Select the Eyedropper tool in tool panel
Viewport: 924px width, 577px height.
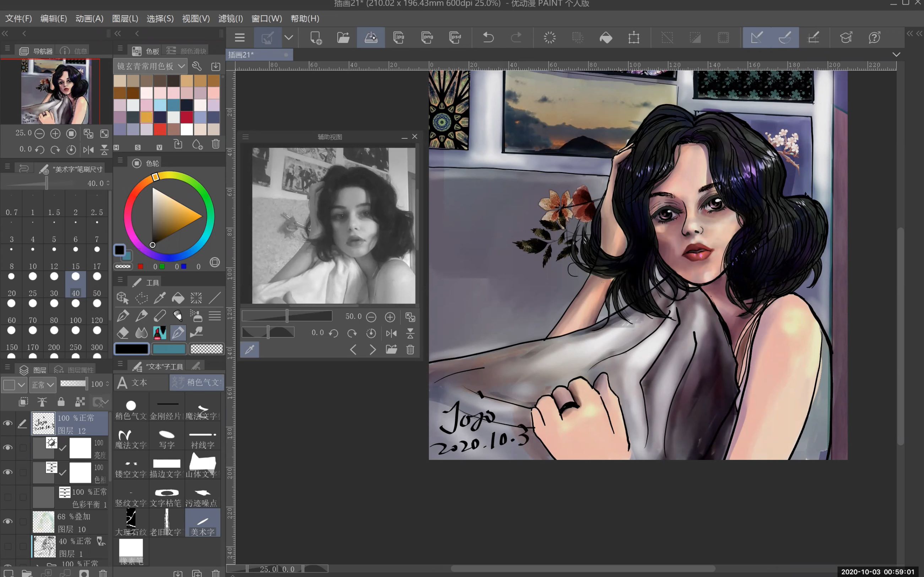pos(159,297)
